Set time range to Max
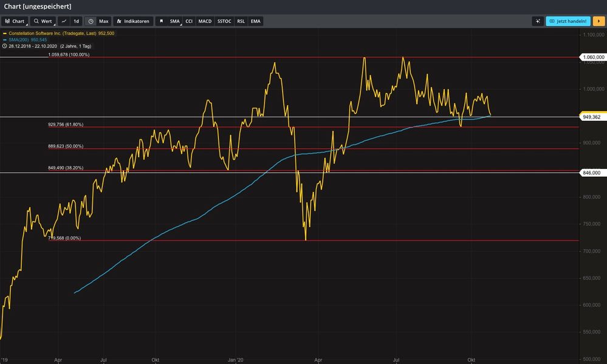Image resolution: width=607 pixels, height=364 pixels. (x=104, y=21)
